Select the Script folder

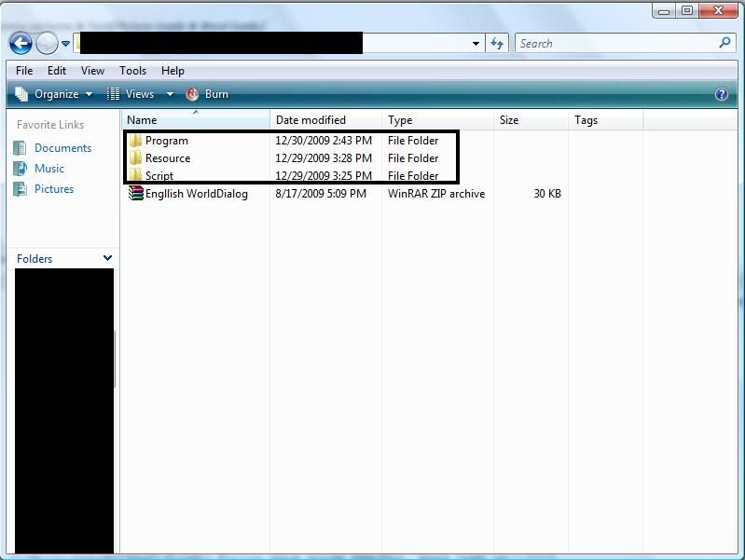[x=159, y=176]
